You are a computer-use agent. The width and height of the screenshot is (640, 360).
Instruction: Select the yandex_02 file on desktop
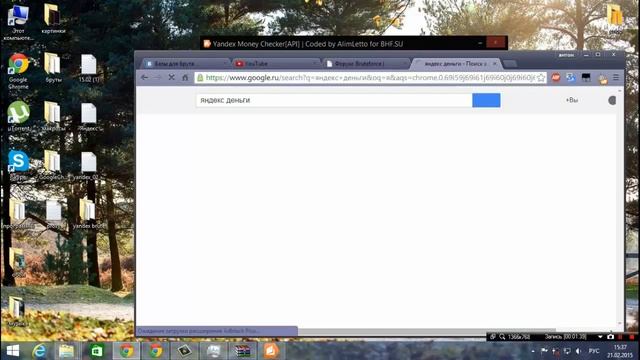88,166
